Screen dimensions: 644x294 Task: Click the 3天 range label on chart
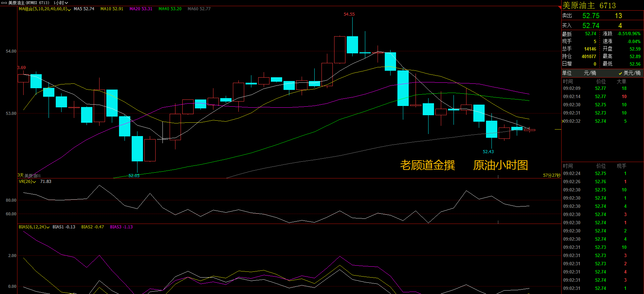[21, 175]
